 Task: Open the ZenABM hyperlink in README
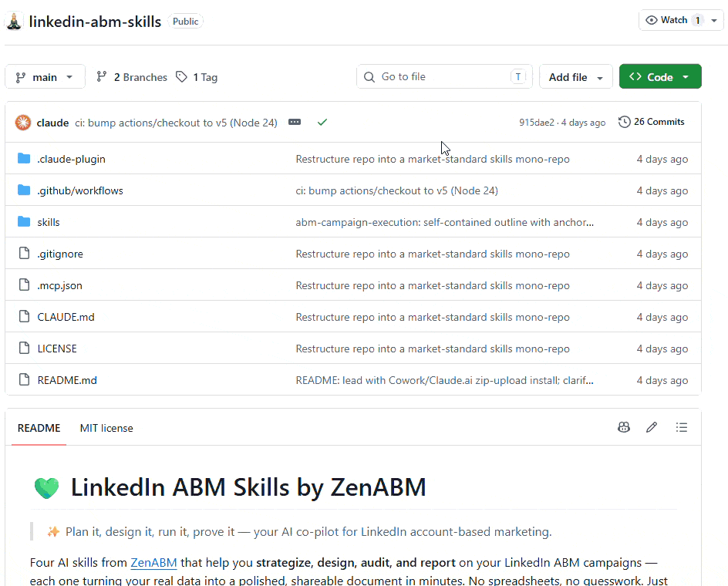tap(153, 562)
